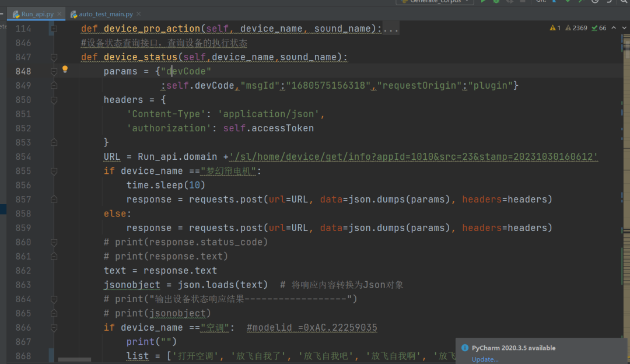Click device_status function name on line 847
The height and width of the screenshot is (364, 630).
click(141, 57)
